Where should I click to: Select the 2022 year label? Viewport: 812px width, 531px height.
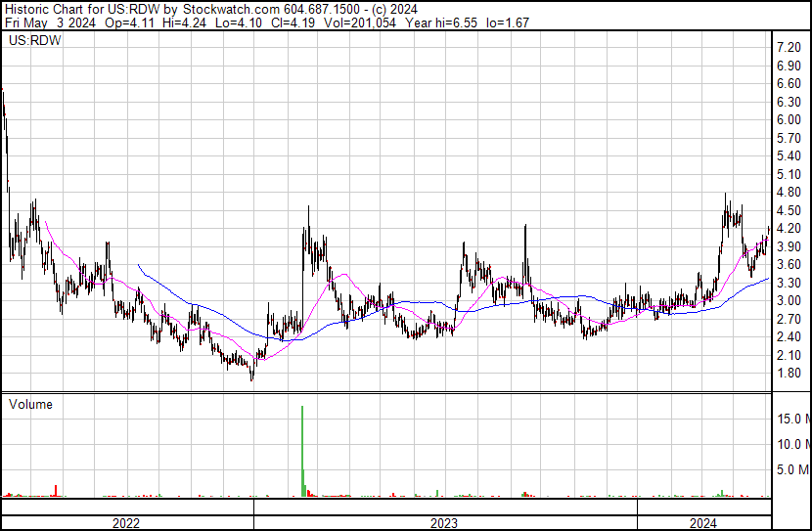pos(126,523)
